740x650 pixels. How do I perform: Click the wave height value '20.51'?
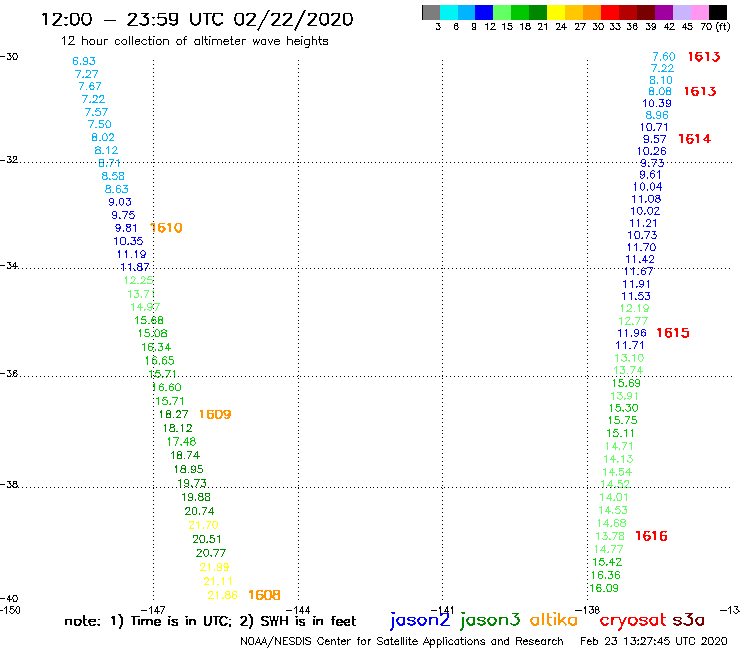coord(207,539)
